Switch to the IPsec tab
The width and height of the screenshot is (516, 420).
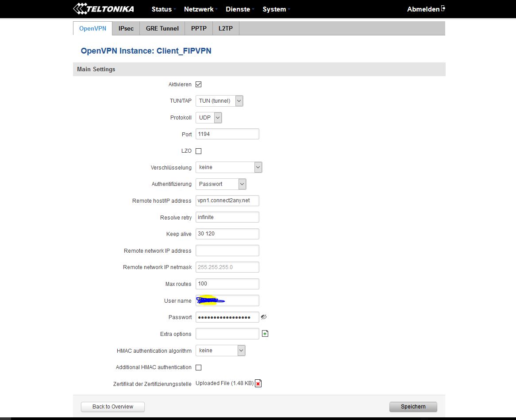click(126, 28)
